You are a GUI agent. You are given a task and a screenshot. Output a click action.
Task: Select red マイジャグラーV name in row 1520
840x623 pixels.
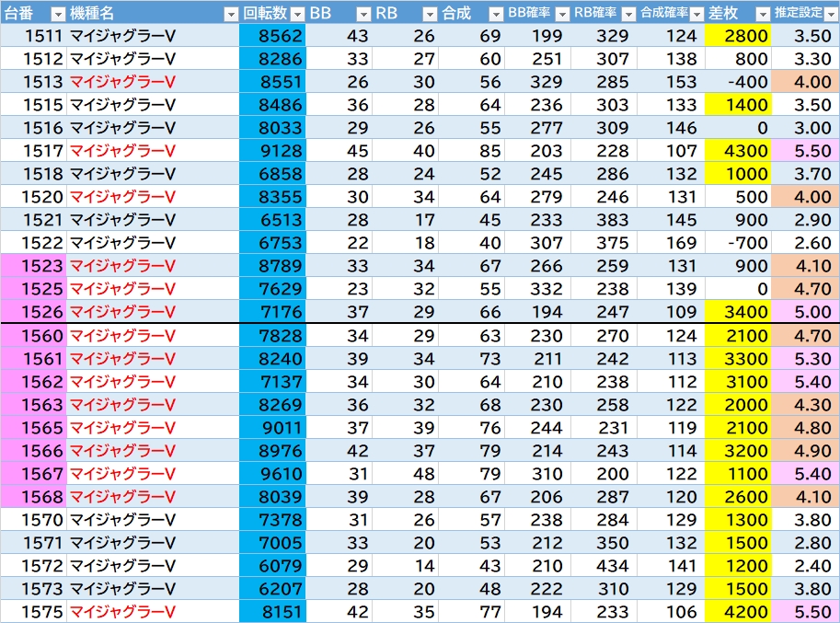pyautogui.click(x=122, y=197)
